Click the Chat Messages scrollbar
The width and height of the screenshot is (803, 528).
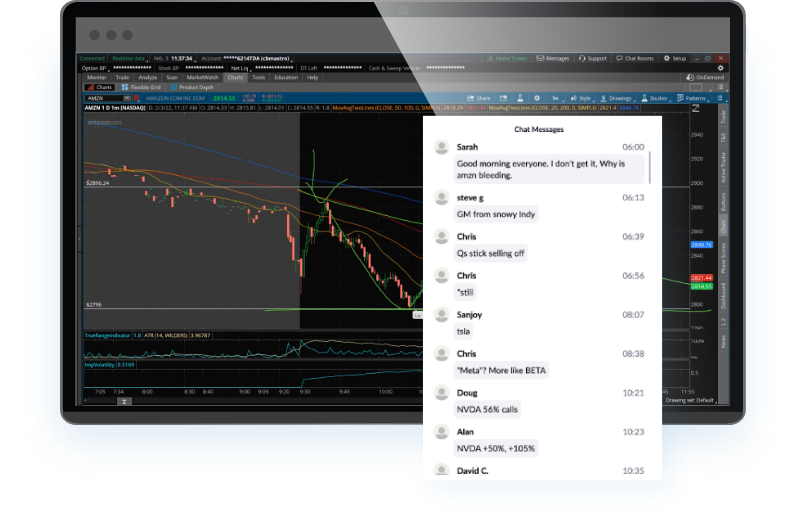(x=650, y=167)
